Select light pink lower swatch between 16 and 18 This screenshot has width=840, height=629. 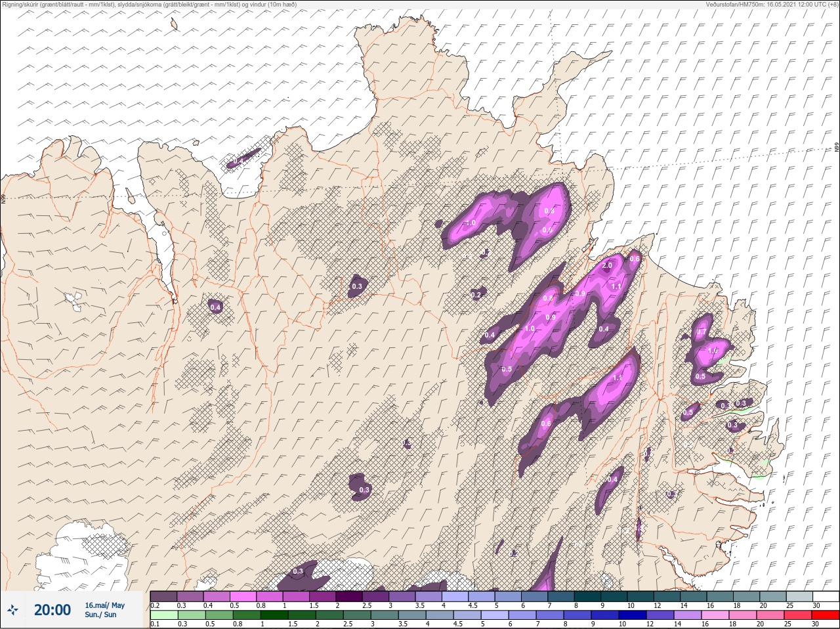pyautogui.click(x=715, y=615)
